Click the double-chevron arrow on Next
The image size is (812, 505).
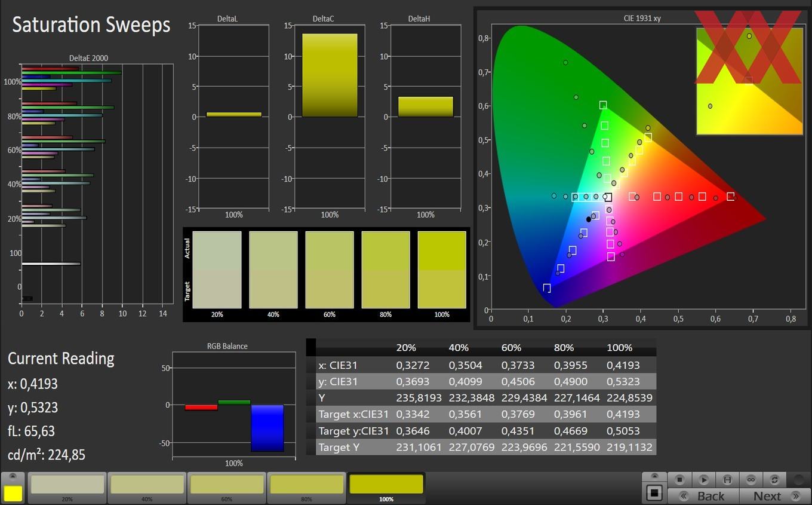795,496
